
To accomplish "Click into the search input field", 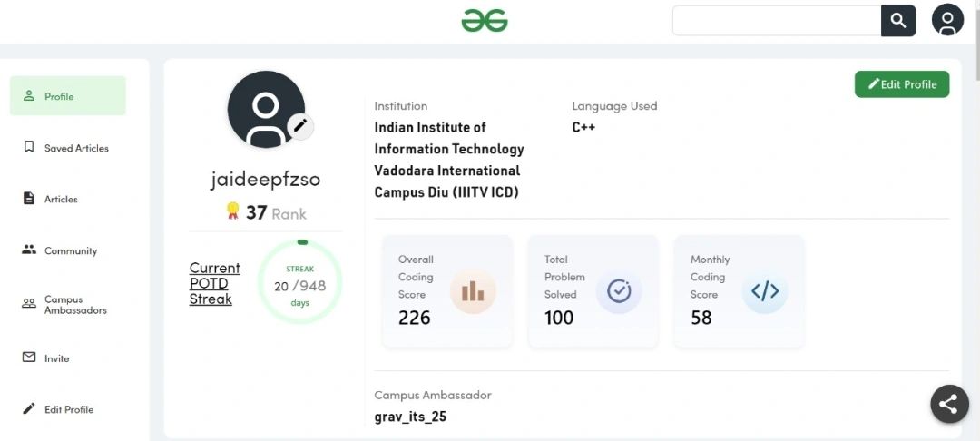I will 777,21.
